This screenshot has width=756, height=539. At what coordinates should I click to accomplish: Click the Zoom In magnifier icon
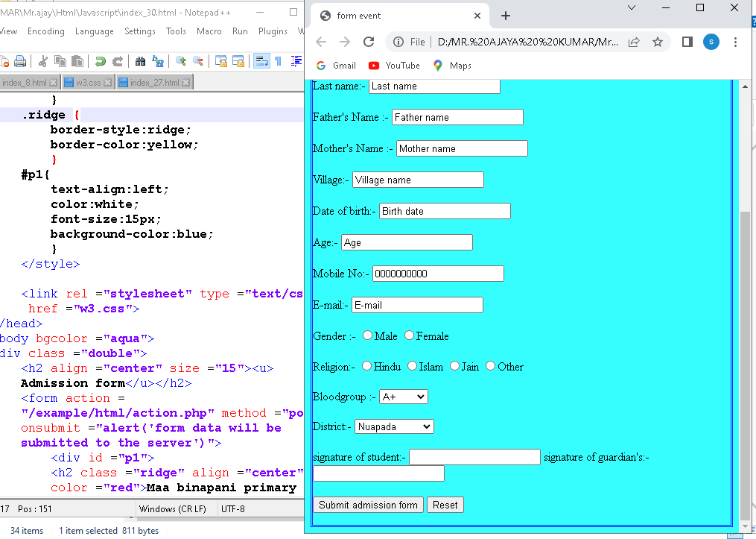180,61
